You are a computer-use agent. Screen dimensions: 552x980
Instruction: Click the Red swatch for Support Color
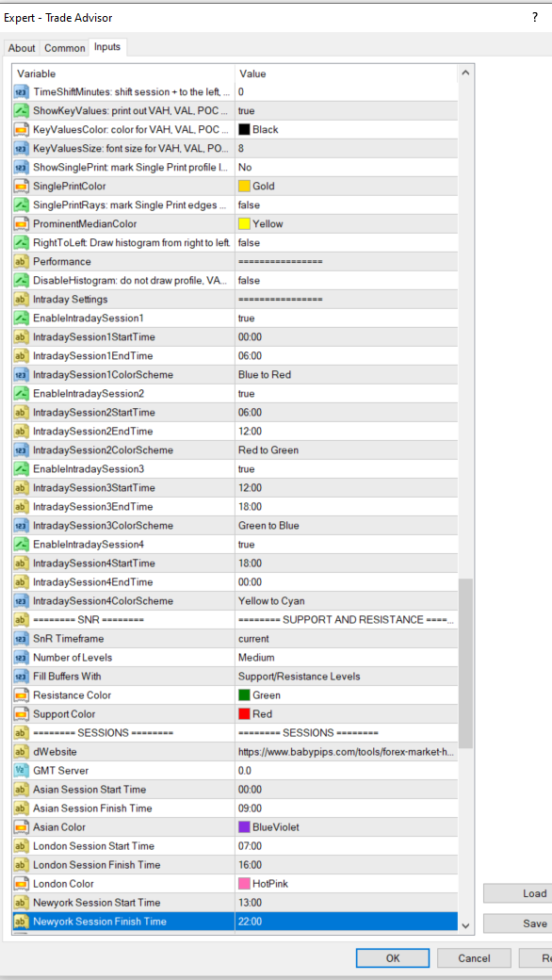[244, 713]
